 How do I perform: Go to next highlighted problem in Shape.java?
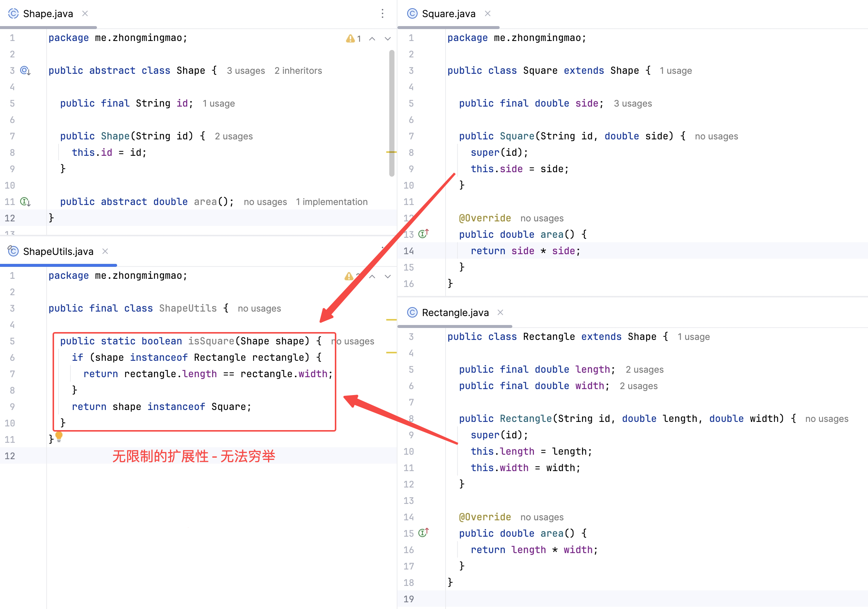point(387,38)
